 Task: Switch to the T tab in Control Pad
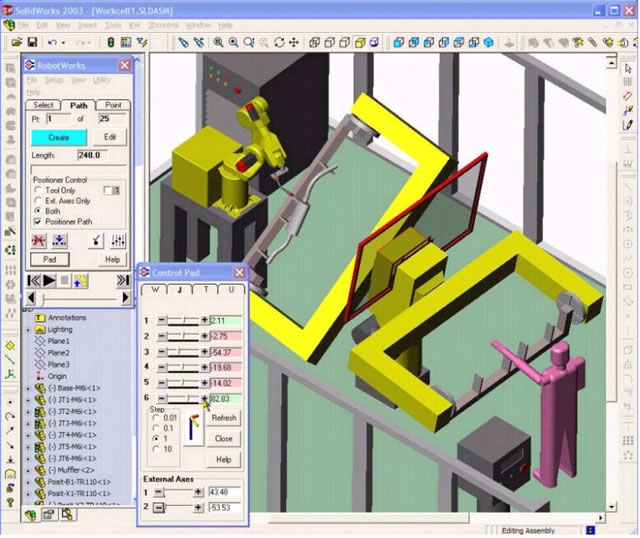tap(206, 289)
